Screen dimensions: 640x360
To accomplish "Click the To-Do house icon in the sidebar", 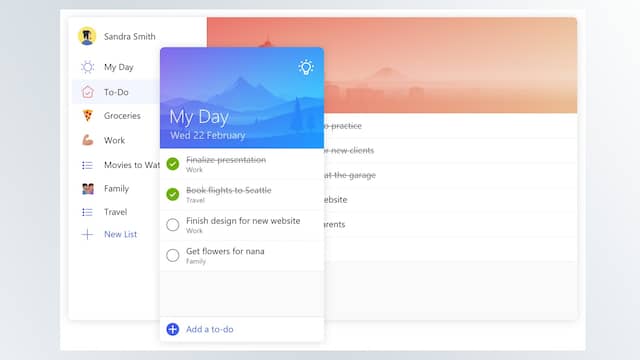I will (87, 92).
